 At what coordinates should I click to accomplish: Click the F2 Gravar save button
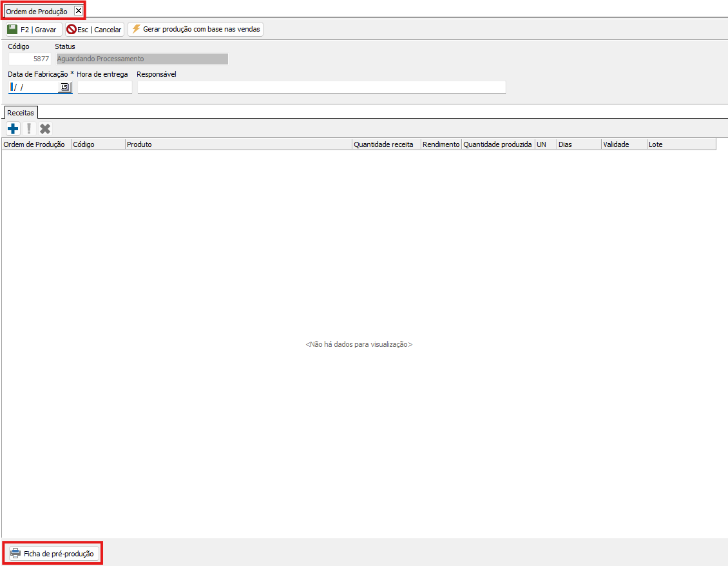(x=33, y=30)
